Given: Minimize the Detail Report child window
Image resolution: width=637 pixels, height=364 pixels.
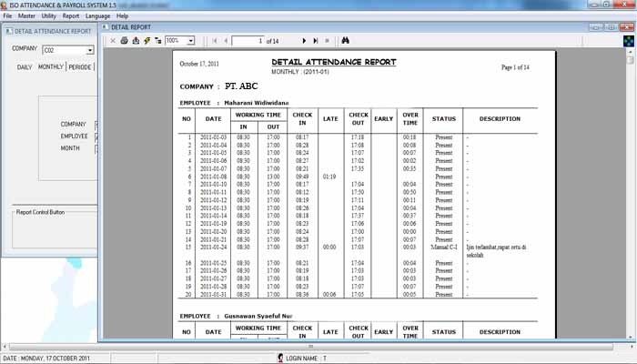Looking at the screenshot, I should point(596,27).
